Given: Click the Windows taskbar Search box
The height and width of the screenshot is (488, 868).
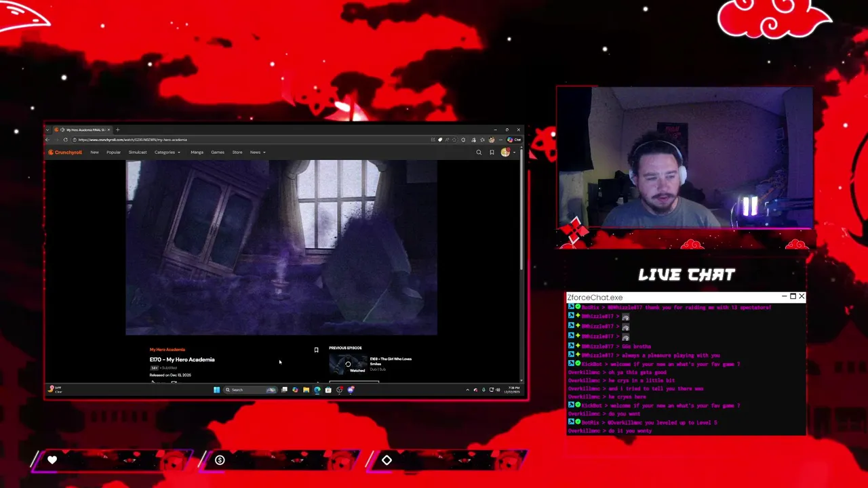Looking at the screenshot, I should click(x=250, y=390).
